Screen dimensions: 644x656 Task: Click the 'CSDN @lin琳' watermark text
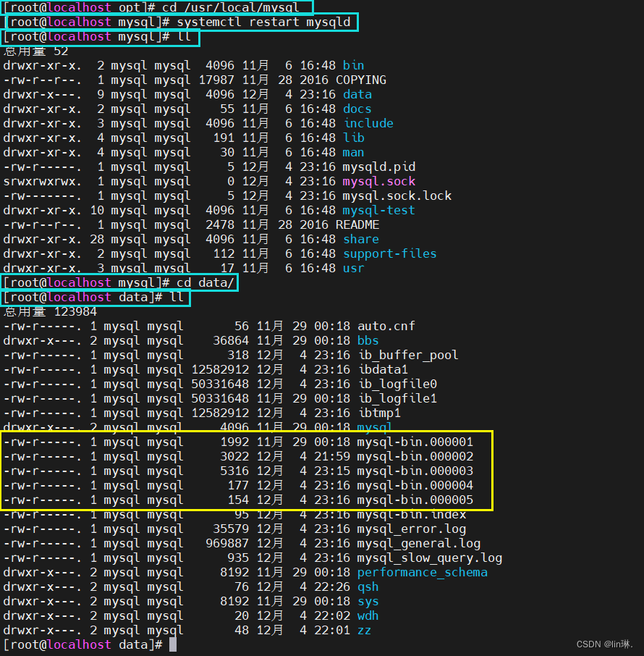pos(605,644)
